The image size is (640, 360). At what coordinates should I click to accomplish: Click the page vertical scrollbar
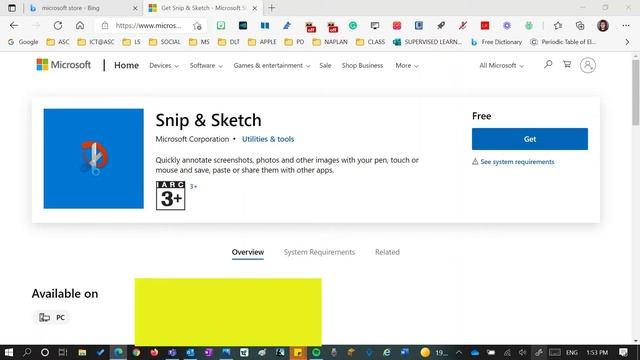tap(636, 93)
